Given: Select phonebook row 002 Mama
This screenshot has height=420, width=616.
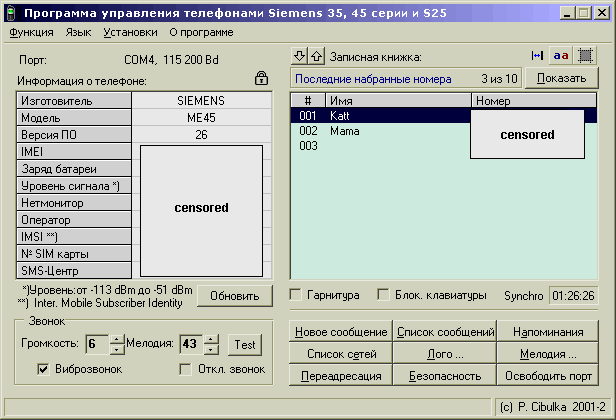Looking at the screenshot, I should click(x=444, y=131).
